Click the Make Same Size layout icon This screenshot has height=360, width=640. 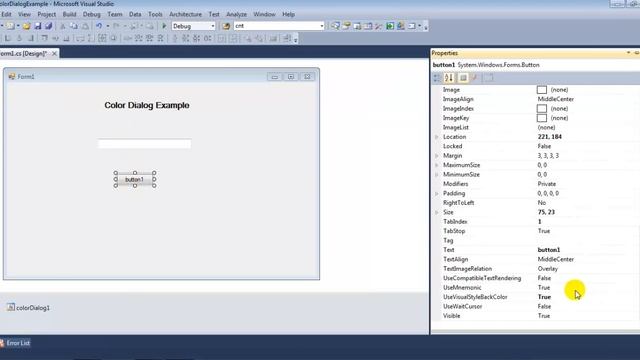point(102,38)
